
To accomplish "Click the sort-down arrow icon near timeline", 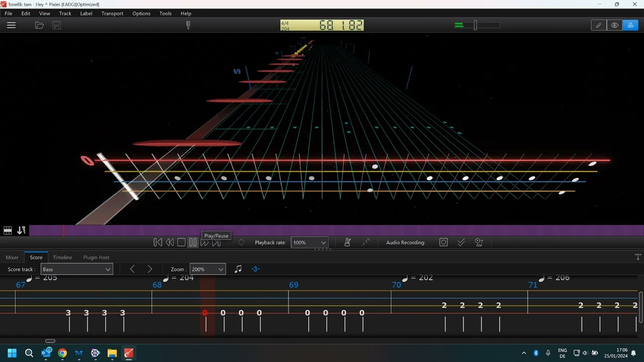I will pos(21,230).
